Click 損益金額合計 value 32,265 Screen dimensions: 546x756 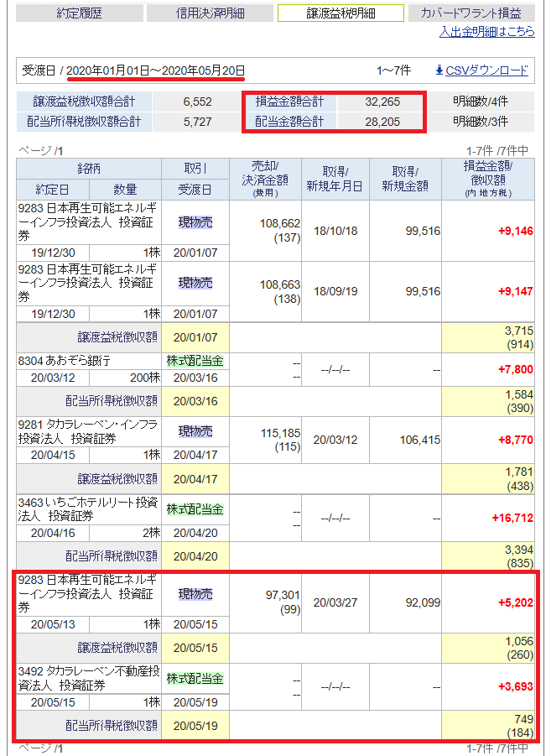click(x=382, y=102)
